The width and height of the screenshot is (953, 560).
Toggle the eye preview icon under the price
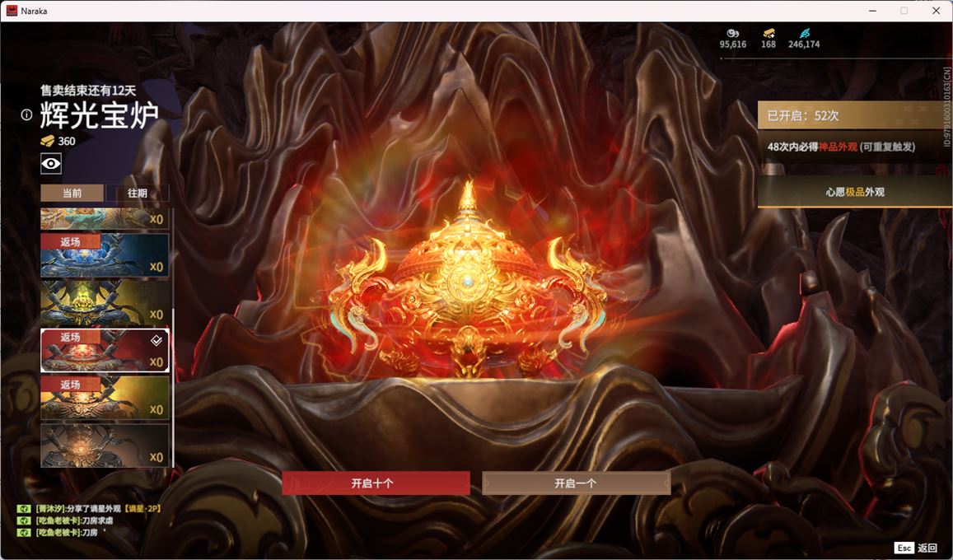51,163
